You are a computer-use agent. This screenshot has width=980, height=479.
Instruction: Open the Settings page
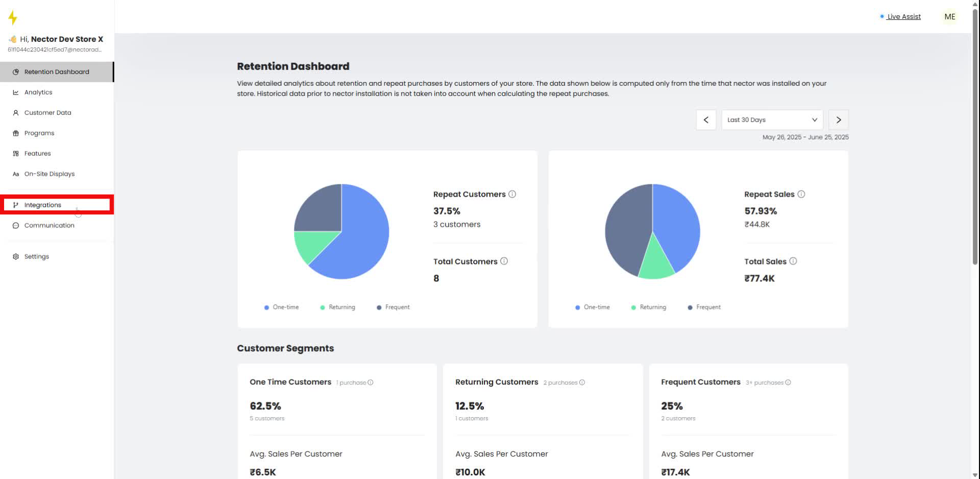point(36,256)
